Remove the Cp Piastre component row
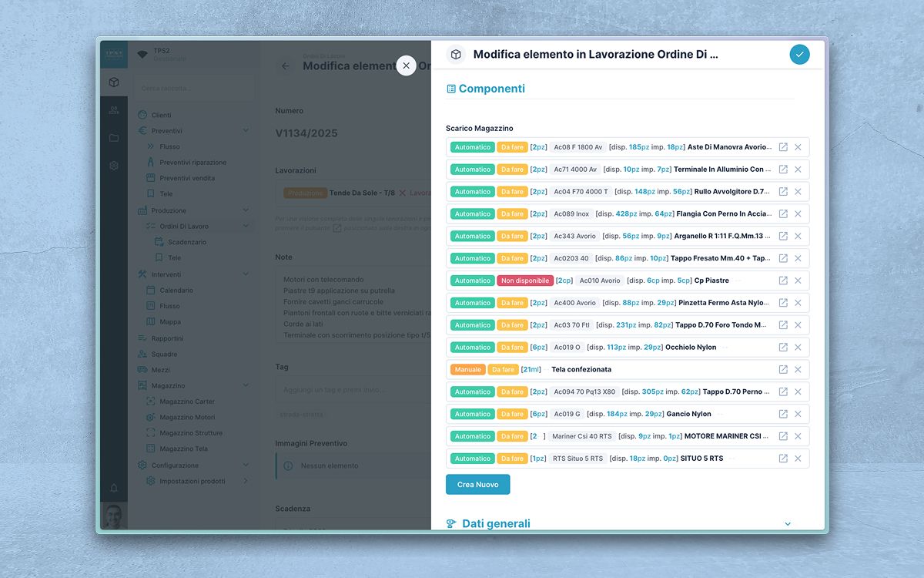 [x=798, y=281]
